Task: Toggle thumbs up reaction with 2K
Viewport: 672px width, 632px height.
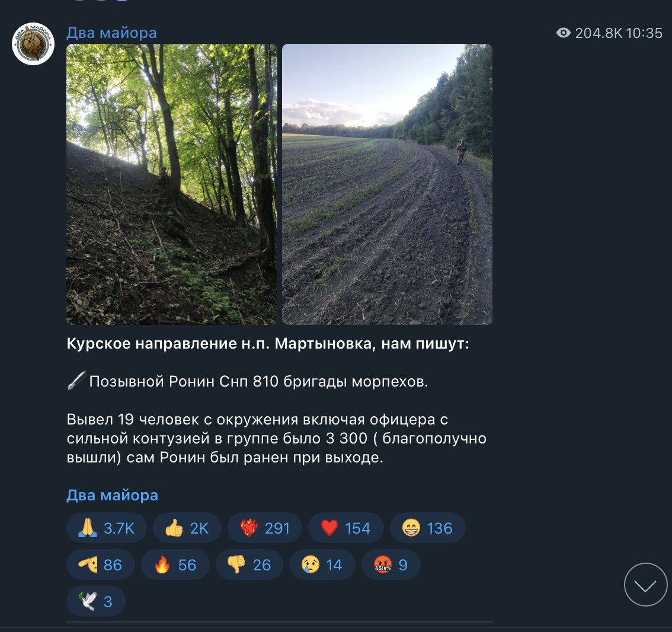Action: pyautogui.click(x=187, y=528)
